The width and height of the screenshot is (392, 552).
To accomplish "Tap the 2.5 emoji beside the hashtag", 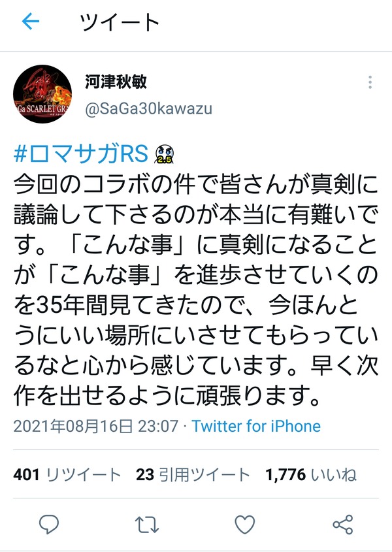I will point(165,155).
